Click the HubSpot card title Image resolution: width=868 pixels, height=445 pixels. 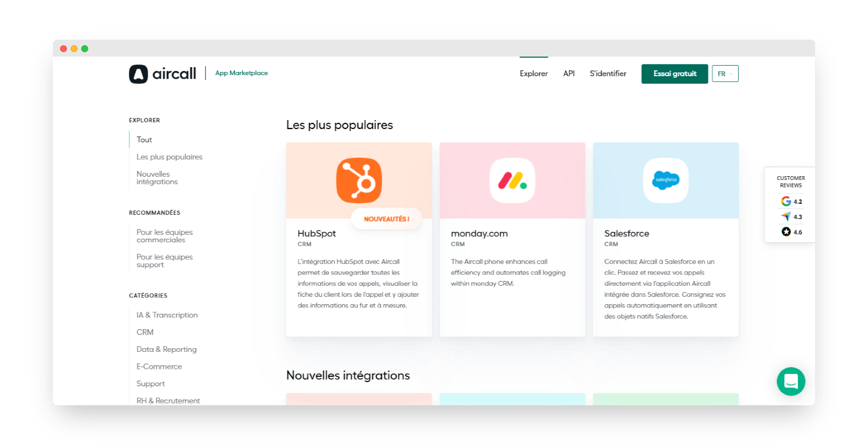[317, 233]
